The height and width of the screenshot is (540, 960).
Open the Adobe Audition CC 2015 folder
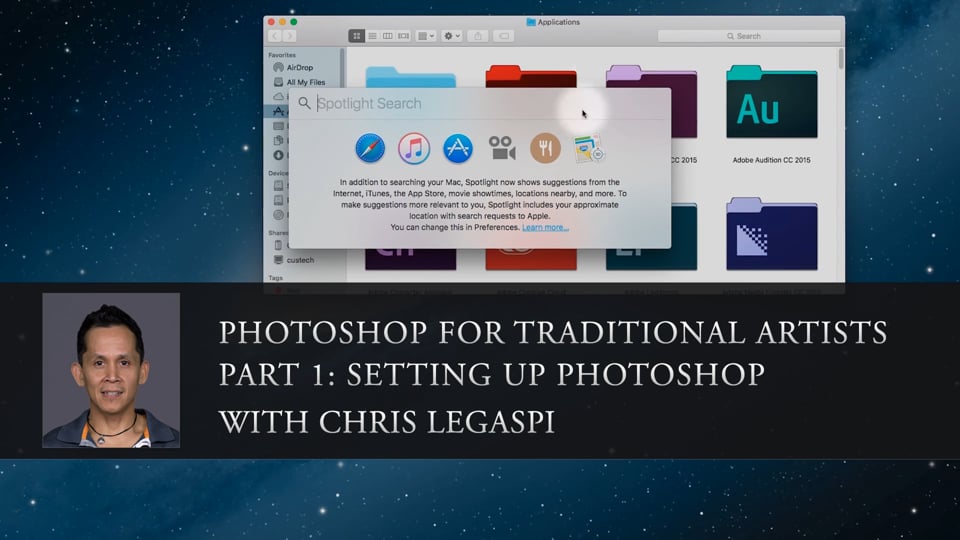tap(771, 102)
